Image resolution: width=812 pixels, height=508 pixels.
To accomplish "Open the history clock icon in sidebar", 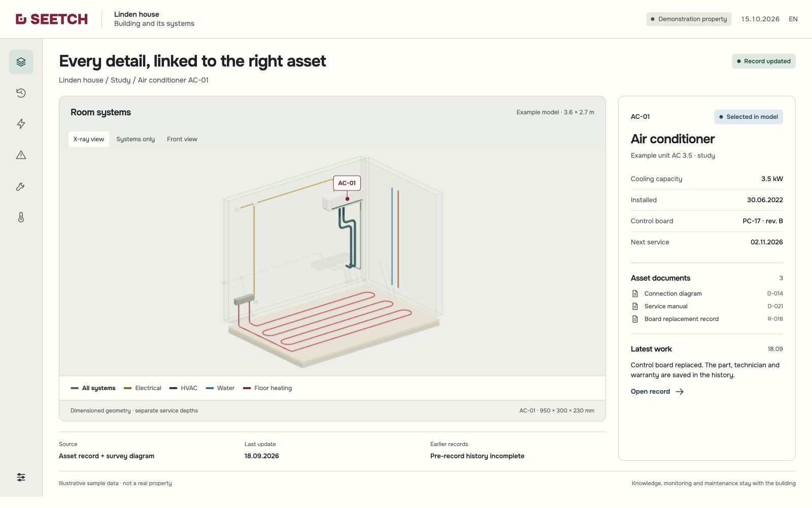I will (21, 93).
